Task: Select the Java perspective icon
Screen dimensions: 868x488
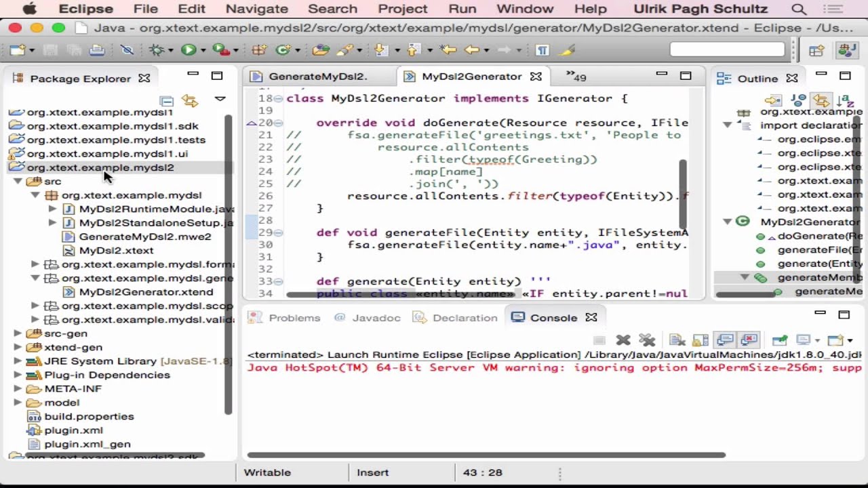Action: click(x=846, y=50)
